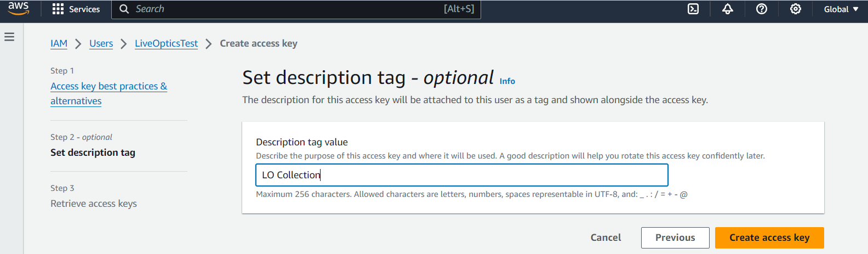The width and height of the screenshot is (868, 254).
Task: Open Access key best practices step link
Action: [108, 93]
